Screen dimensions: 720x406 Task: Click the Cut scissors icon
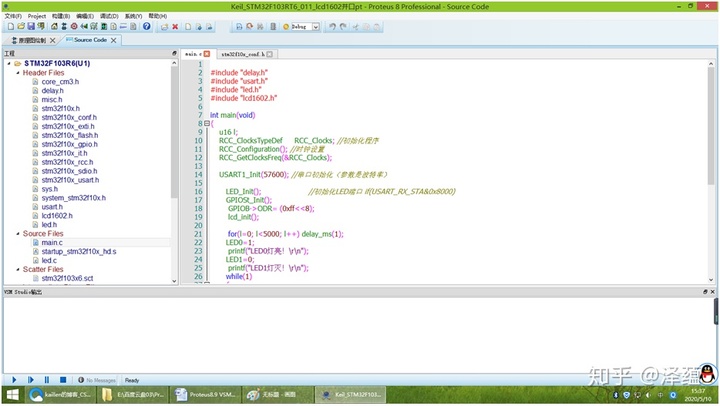tap(354, 27)
